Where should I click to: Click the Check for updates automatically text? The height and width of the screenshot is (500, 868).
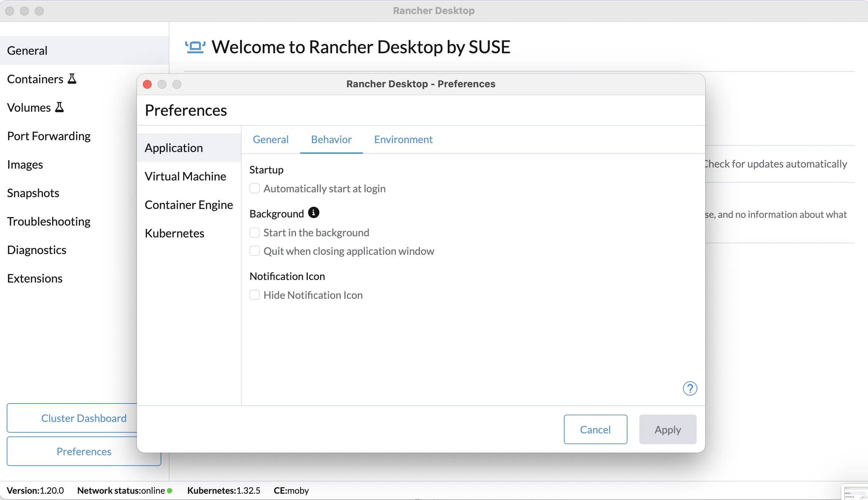(776, 164)
